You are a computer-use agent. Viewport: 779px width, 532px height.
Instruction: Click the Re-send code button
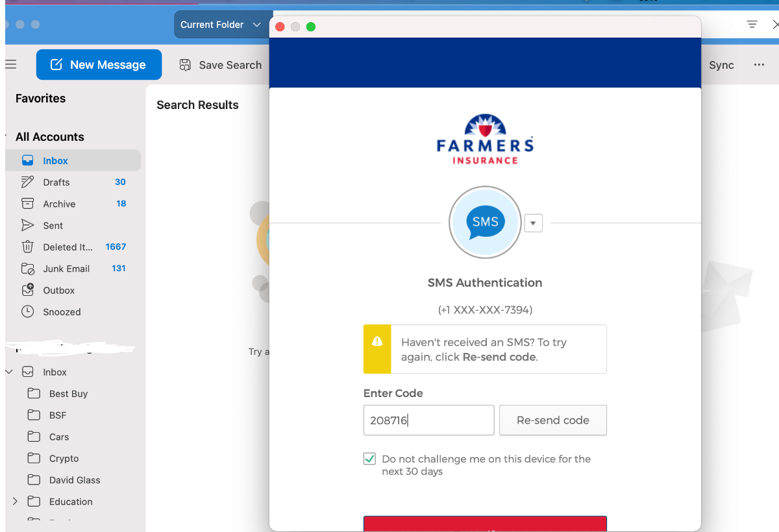tap(553, 420)
